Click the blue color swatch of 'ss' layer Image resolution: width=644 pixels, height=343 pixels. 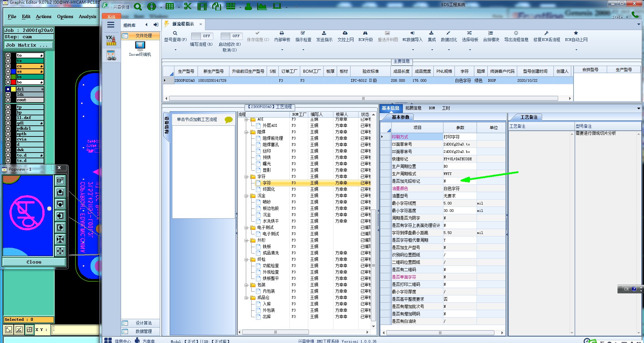tap(13, 71)
